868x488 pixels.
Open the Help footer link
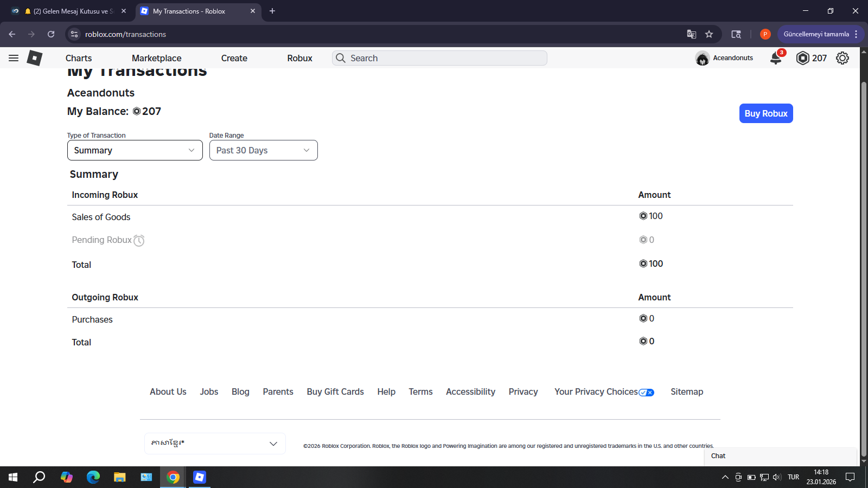pos(386,391)
